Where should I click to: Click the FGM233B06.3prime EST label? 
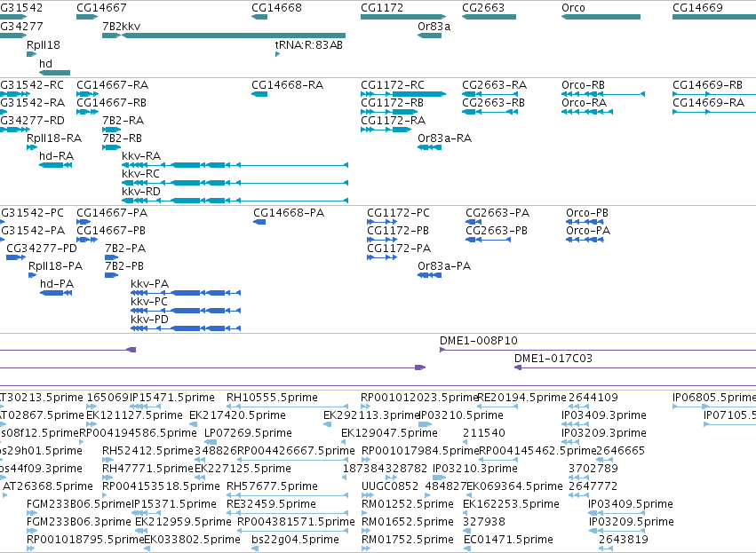click(78, 522)
